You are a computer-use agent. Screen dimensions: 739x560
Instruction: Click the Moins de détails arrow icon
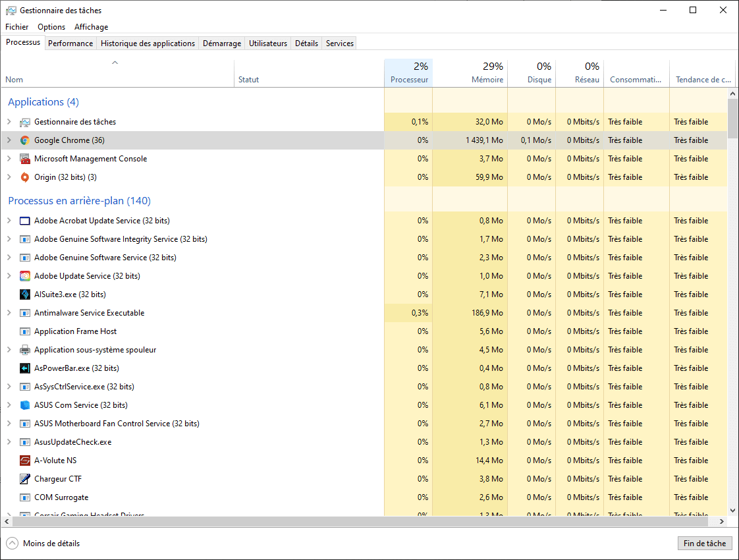pyautogui.click(x=13, y=544)
